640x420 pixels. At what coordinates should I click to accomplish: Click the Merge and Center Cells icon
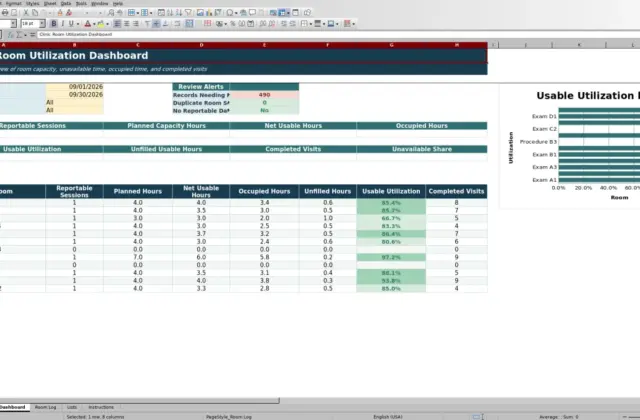point(189,24)
